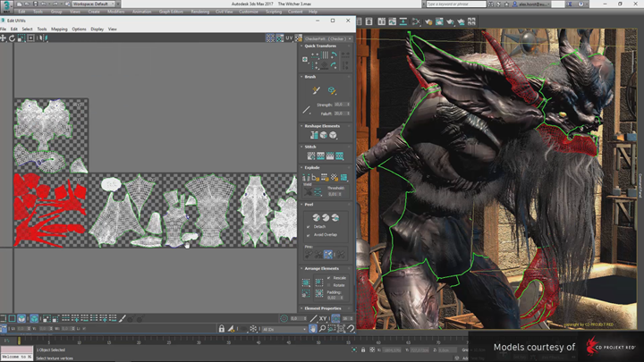Select the Pan hand tool in Edit UVWs
The height and width of the screenshot is (362, 644).
click(x=313, y=329)
